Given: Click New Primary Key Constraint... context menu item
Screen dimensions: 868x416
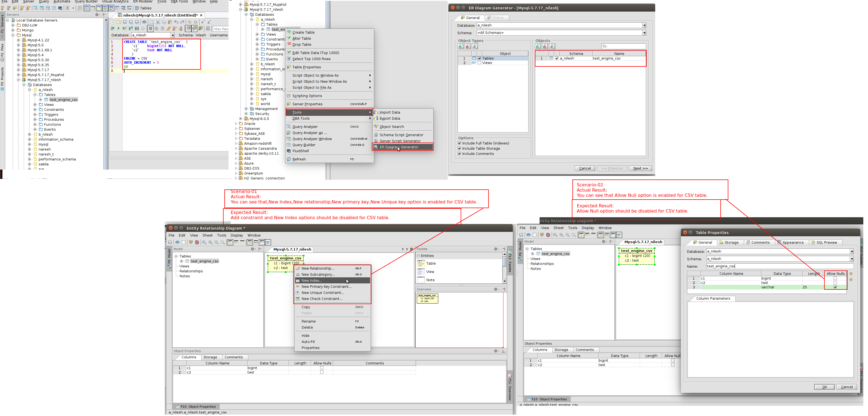Looking at the screenshot, I should pyautogui.click(x=332, y=287).
